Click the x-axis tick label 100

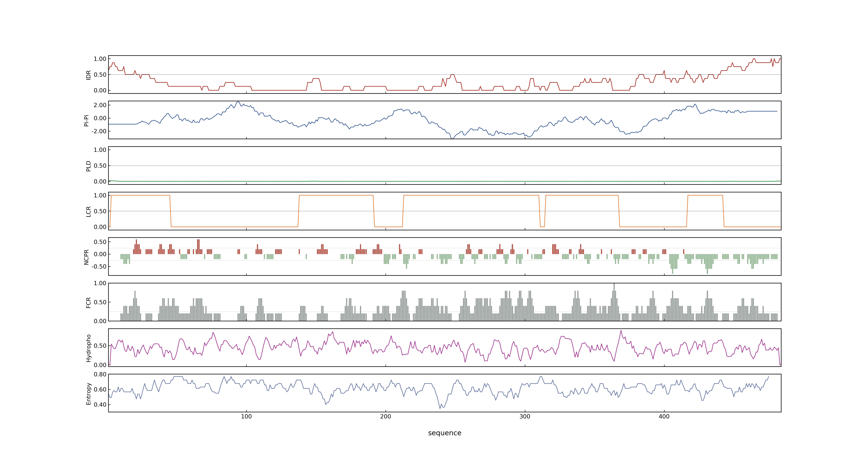pyautogui.click(x=246, y=416)
